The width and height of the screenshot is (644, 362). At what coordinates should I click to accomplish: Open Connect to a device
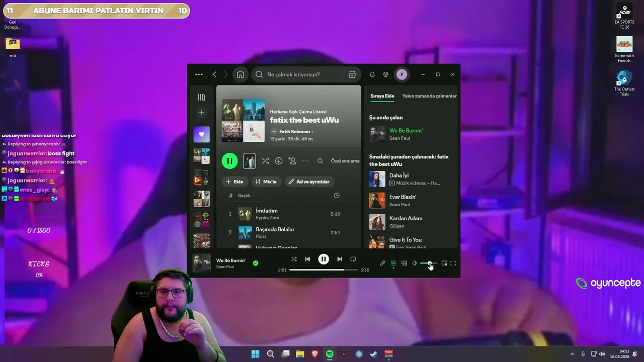pos(404,263)
